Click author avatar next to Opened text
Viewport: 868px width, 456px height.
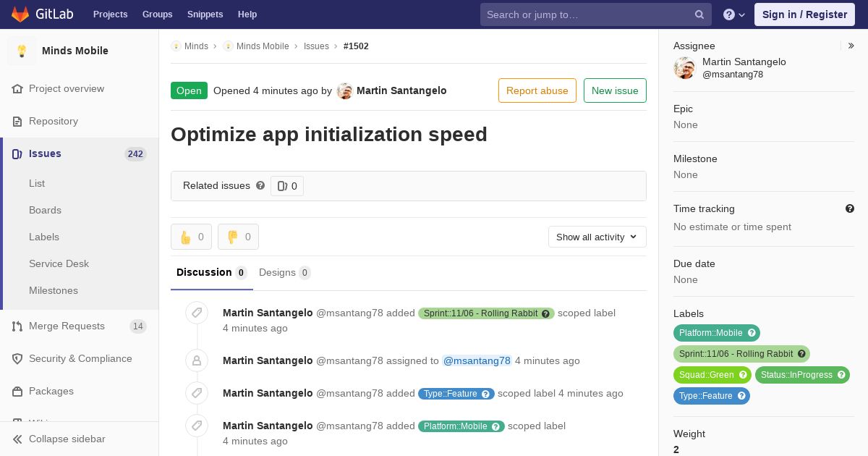(x=344, y=90)
